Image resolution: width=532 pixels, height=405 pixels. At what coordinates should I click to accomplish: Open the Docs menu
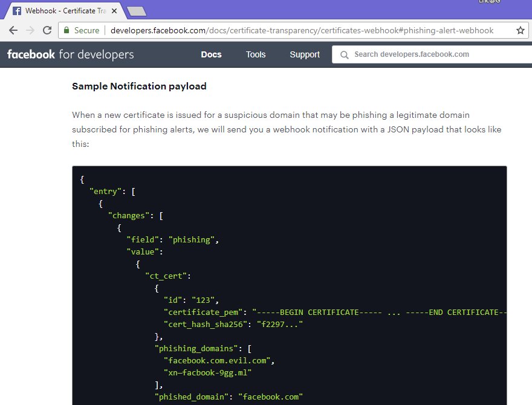[x=211, y=54]
